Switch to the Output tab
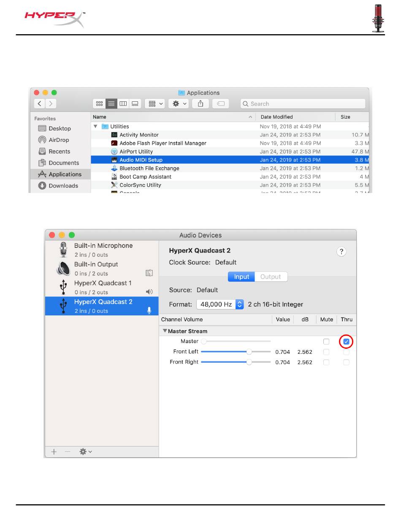 (x=271, y=277)
